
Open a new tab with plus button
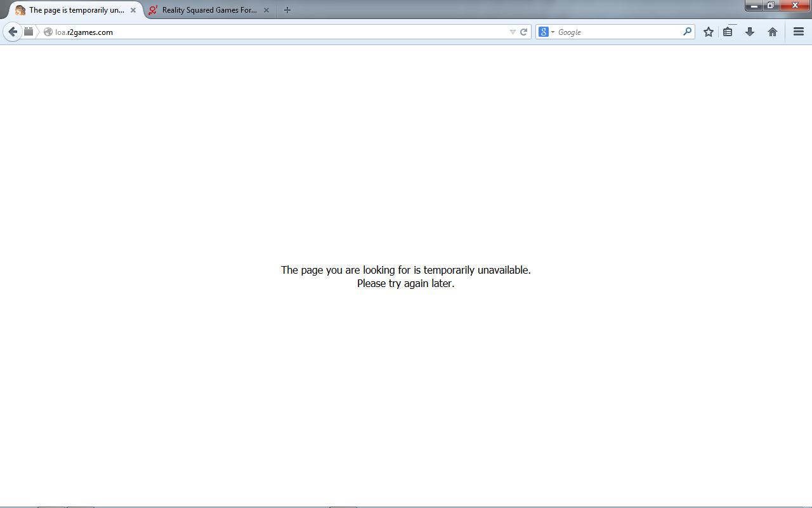287,10
